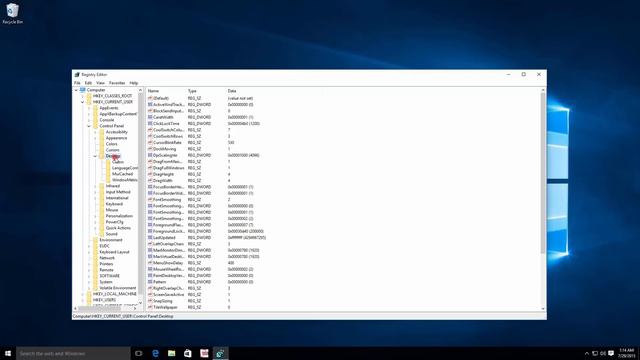Open the Windows Start menu

pyautogui.click(x=8, y=353)
